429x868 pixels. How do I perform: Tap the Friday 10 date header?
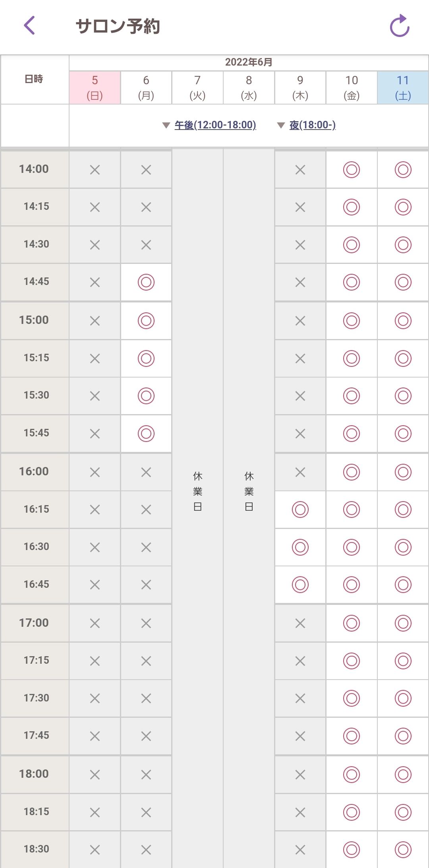pyautogui.click(x=352, y=87)
